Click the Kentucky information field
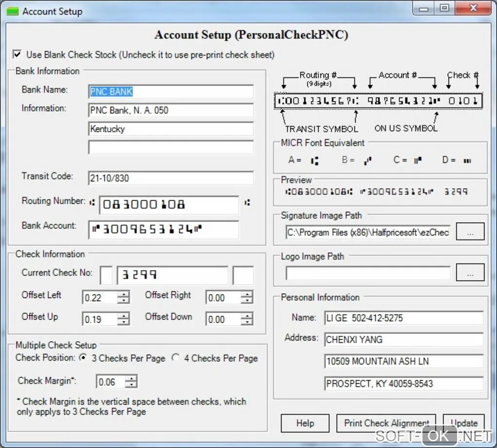Viewport: 497px width, 448px height. (x=171, y=129)
